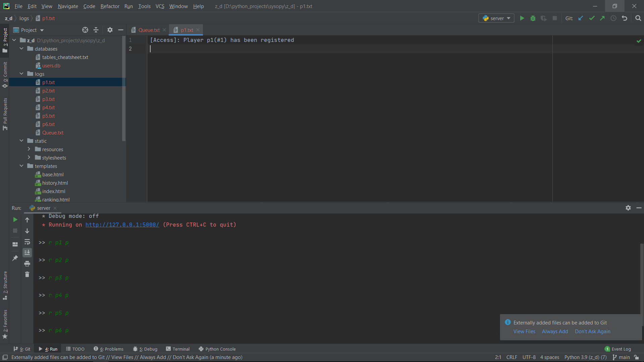Commit changes via the Git check icon
Viewport: 644px width, 362px height.
(592, 18)
